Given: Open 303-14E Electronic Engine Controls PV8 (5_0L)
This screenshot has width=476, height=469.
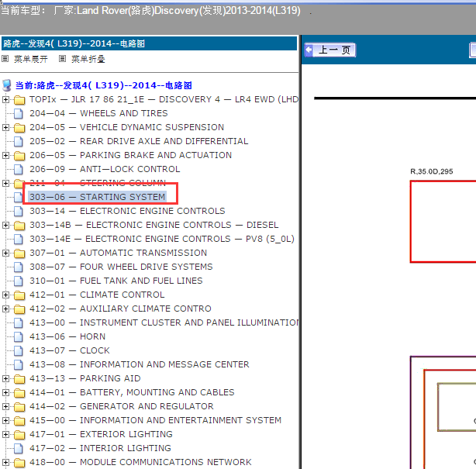Looking at the screenshot, I should (x=162, y=240).
